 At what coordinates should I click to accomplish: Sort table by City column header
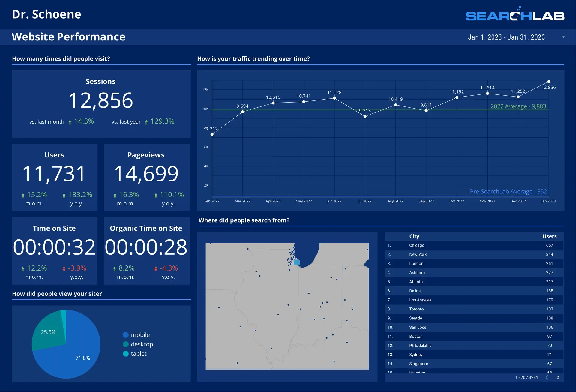click(414, 236)
